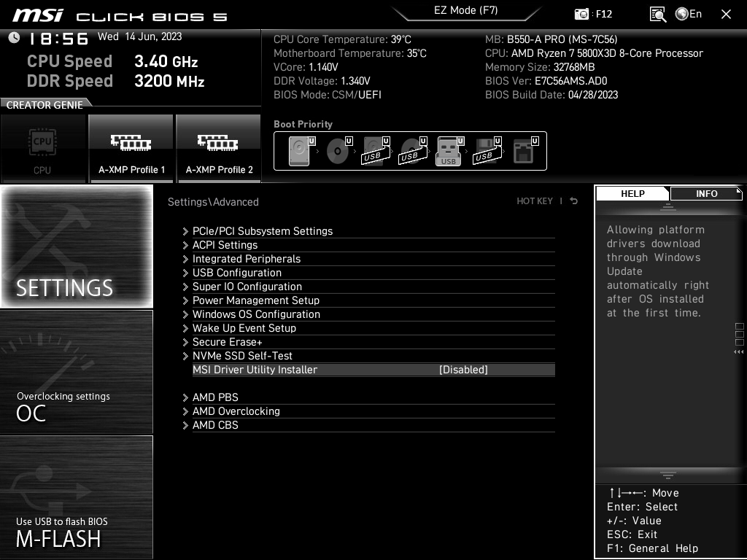
Task: Select the CPU Creator Genie icon
Action: [x=42, y=149]
